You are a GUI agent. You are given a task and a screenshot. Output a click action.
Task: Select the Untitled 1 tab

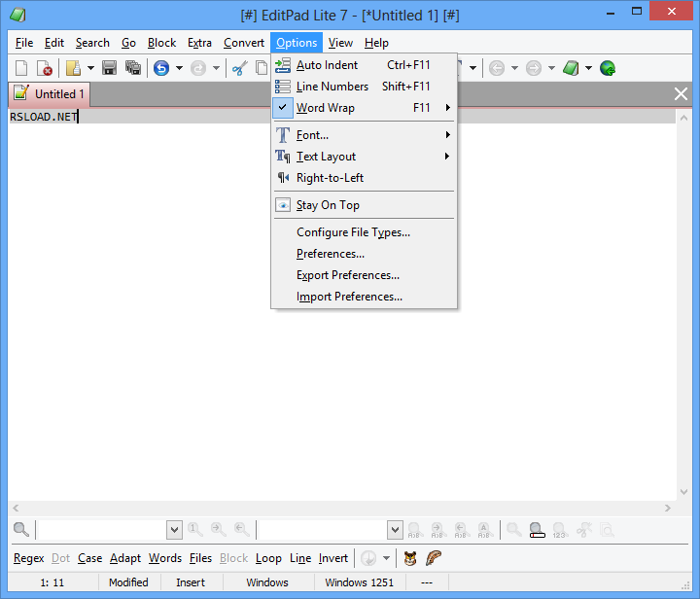pos(50,94)
